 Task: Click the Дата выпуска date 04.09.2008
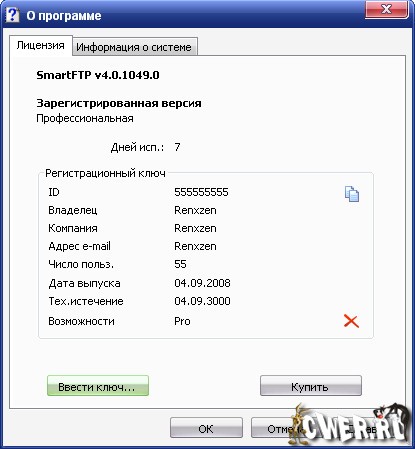pyautogui.click(x=202, y=283)
